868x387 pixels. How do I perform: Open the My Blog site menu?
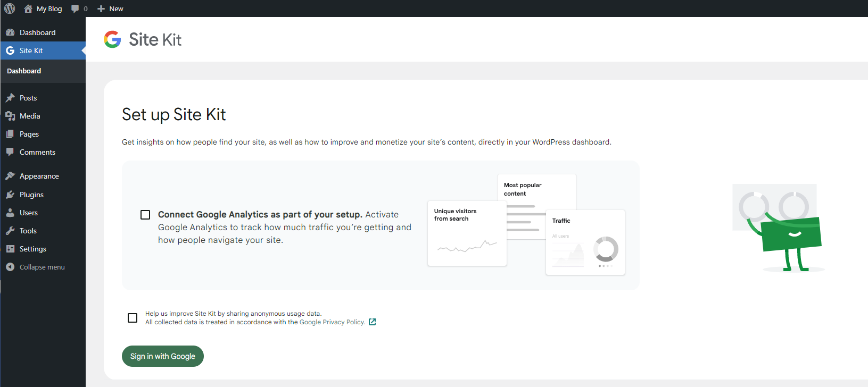tap(43, 9)
